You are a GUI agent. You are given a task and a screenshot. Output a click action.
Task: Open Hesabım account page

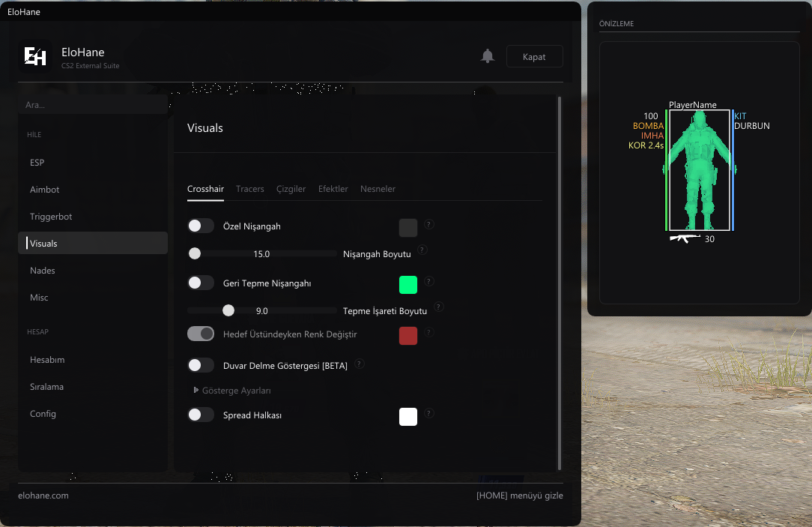click(x=93, y=360)
